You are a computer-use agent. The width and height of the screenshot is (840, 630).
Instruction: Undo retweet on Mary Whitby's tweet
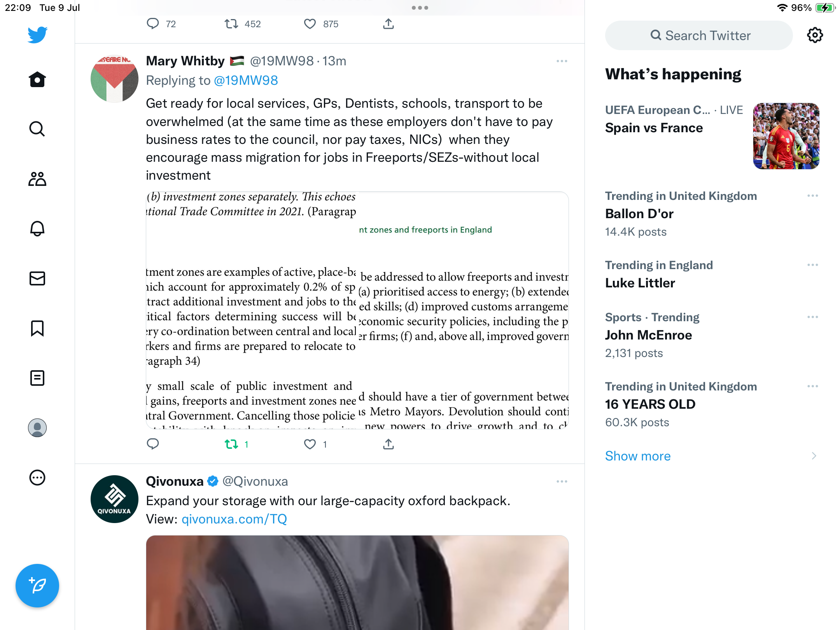[231, 444]
